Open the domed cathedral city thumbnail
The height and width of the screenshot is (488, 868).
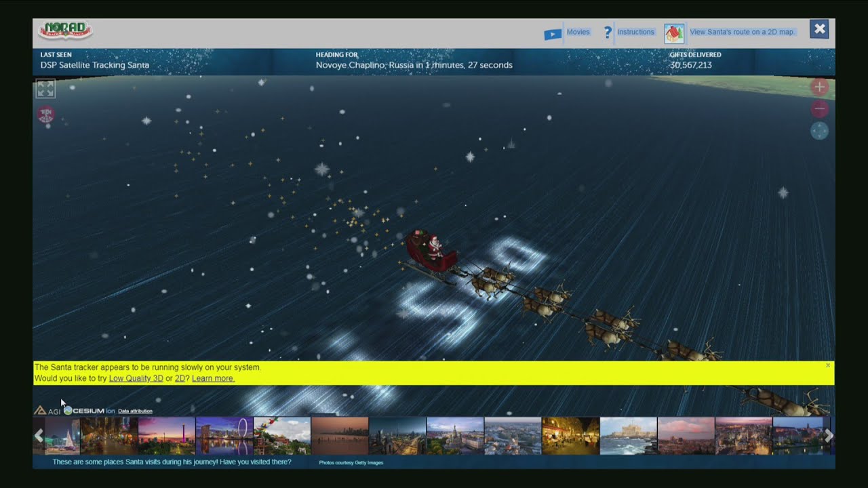click(x=455, y=436)
